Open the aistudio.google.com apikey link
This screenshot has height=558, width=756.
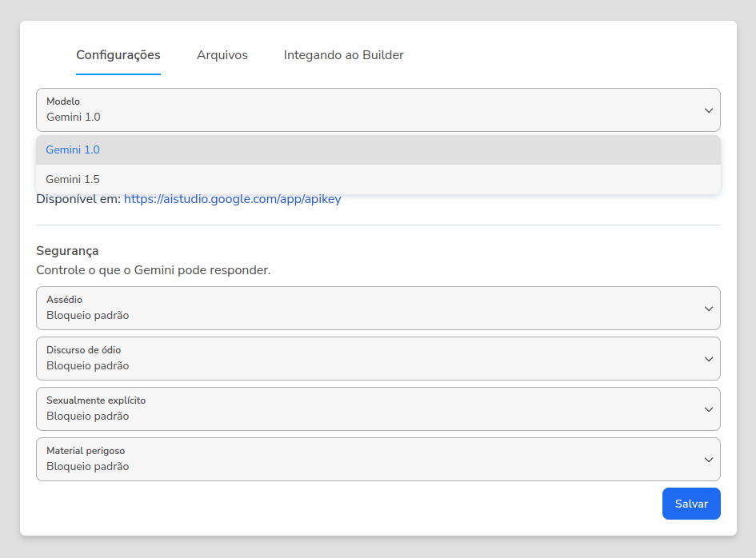pos(232,199)
